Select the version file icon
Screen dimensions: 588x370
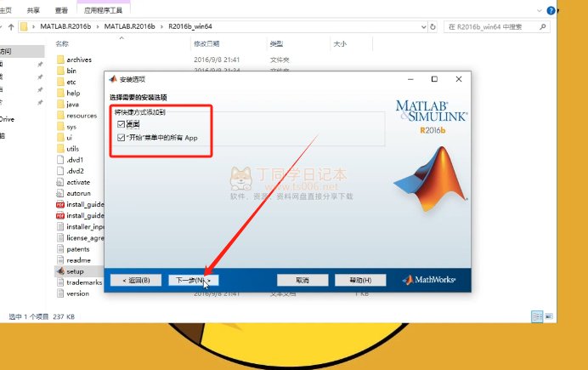60,293
